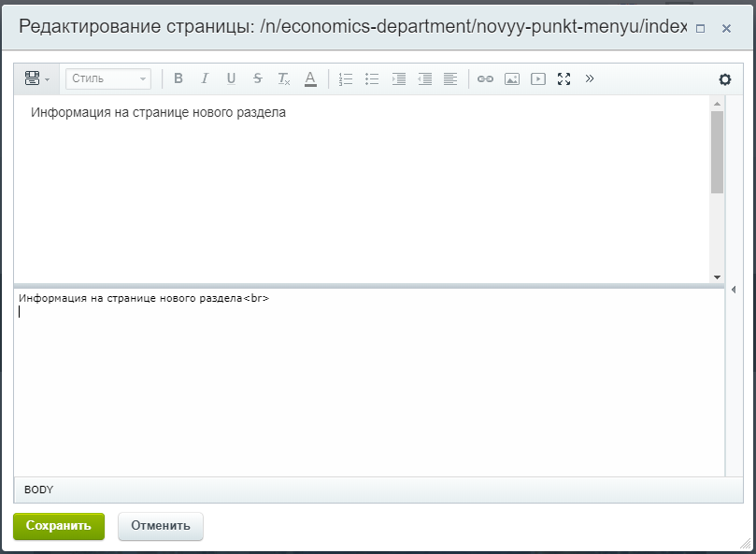Open the text color picker

click(x=310, y=78)
